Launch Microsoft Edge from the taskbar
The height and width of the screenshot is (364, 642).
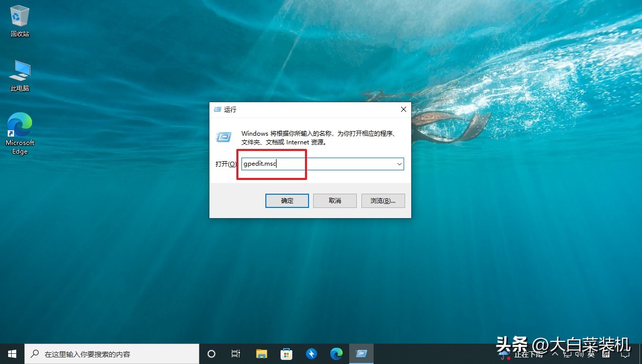tap(336, 353)
